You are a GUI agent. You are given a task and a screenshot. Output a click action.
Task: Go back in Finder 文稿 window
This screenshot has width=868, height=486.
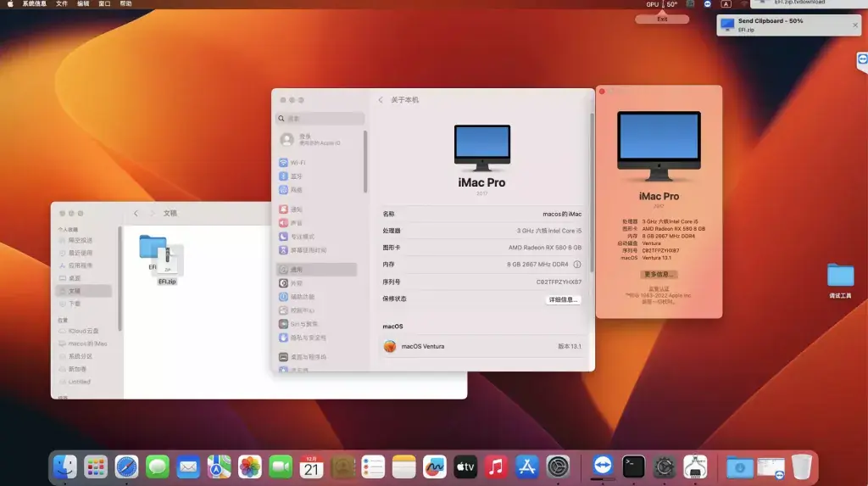(136, 214)
